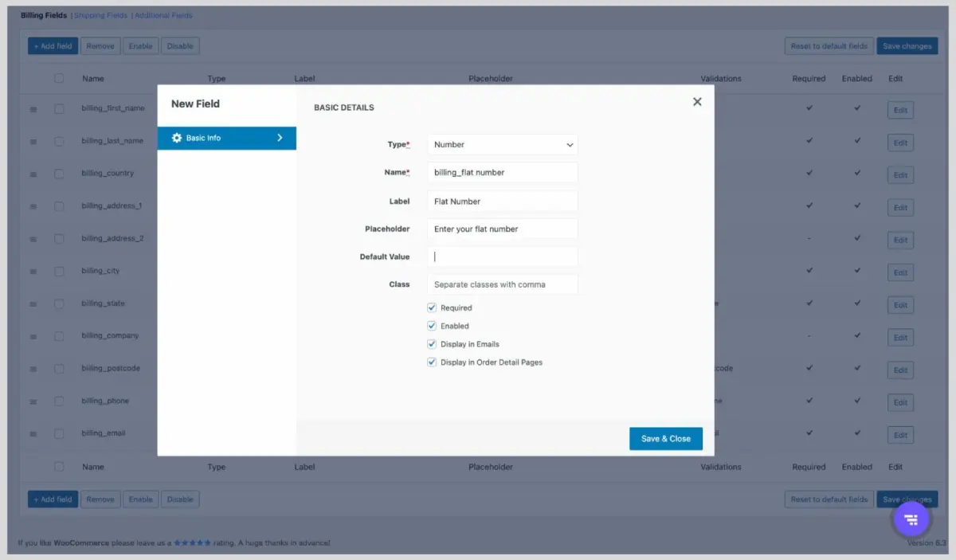956x560 pixels.
Task: Click bottom Add field button
Action: click(53, 499)
